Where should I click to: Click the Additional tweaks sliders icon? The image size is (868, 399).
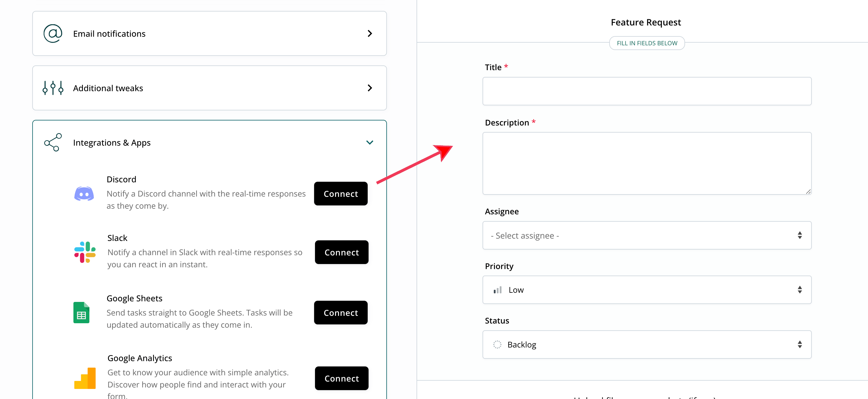pyautogui.click(x=53, y=87)
